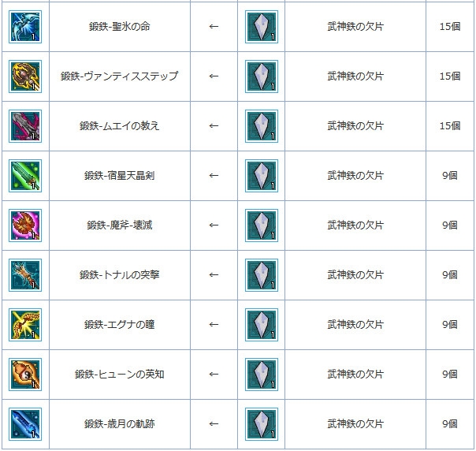Click the 鍛鉄-聖氷の命 item icon
476x451 pixels.
25,27
